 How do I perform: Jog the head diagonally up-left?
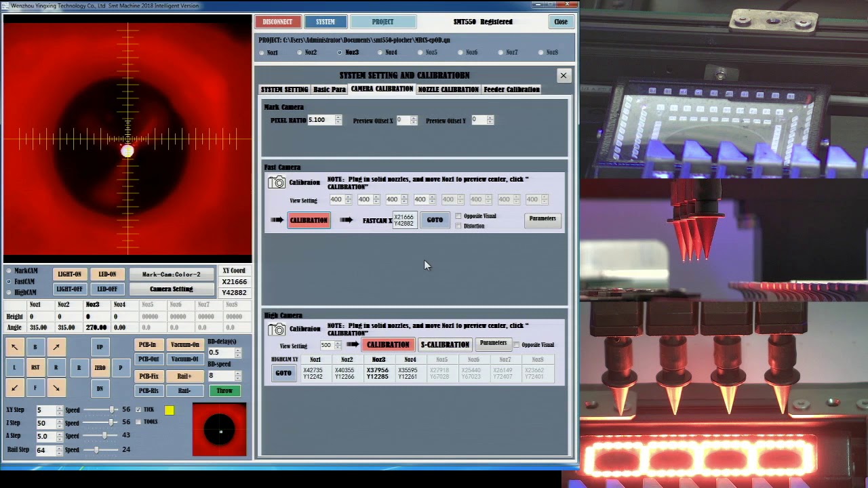[14, 347]
